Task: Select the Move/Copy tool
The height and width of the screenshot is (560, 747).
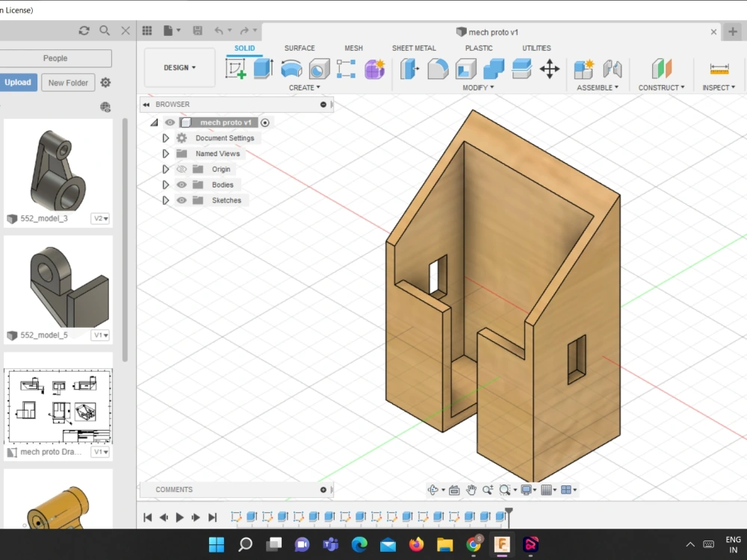Action: (549, 69)
